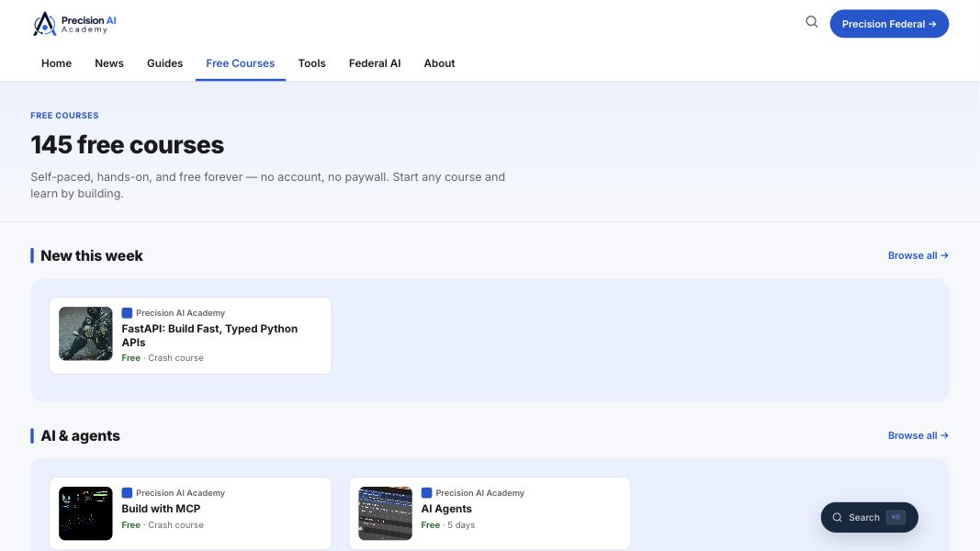This screenshot has height=551, width=980.
Task: Open the Precision Federal button
Action: [x=889, y=24]
